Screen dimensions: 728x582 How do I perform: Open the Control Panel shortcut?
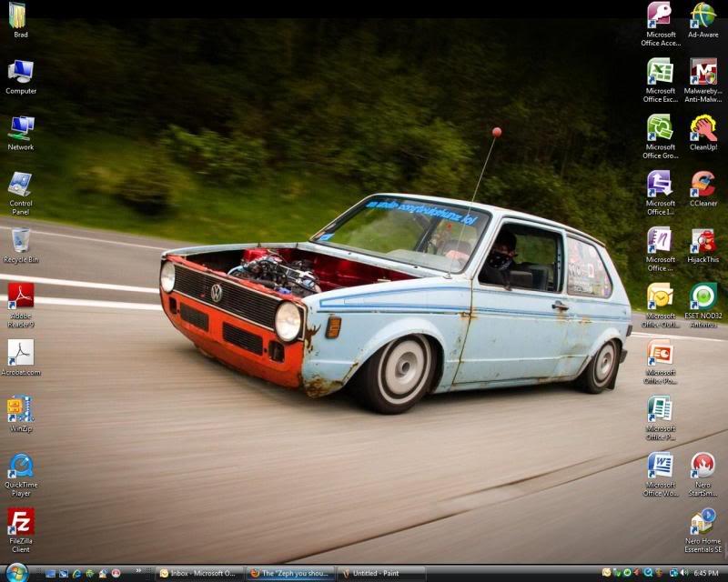pos(21,194)
